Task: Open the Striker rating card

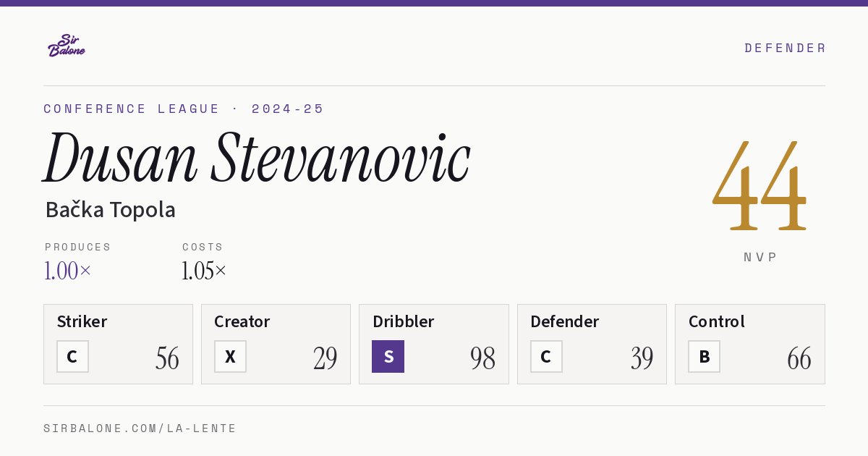Action: click(118, 344)
